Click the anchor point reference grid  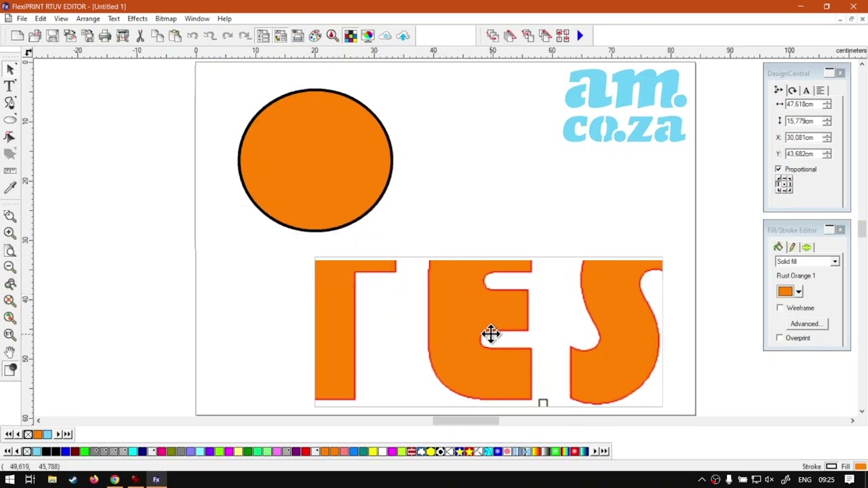pos(784,184)
